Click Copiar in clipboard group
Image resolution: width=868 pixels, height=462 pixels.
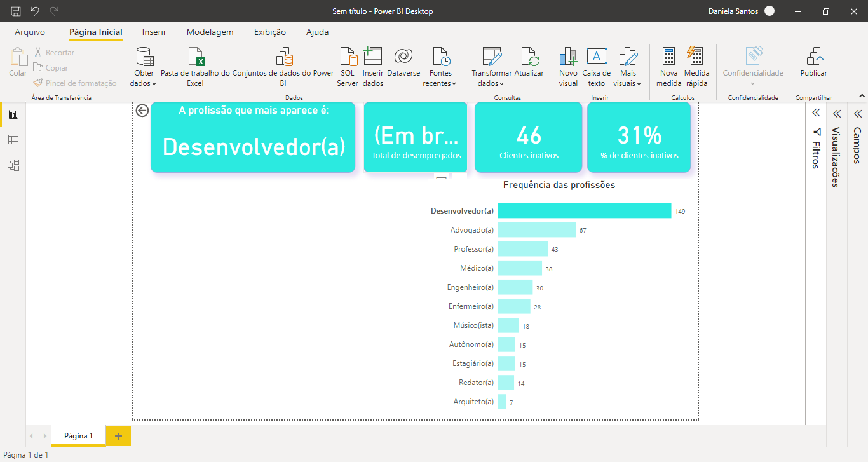pos(51,68)
